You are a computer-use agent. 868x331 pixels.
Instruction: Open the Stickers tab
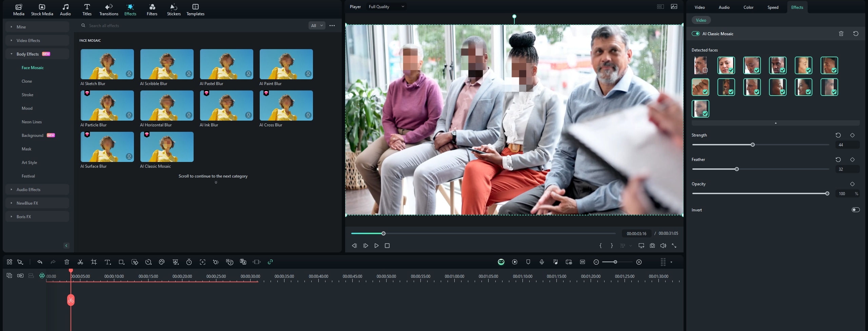(174, 10)
